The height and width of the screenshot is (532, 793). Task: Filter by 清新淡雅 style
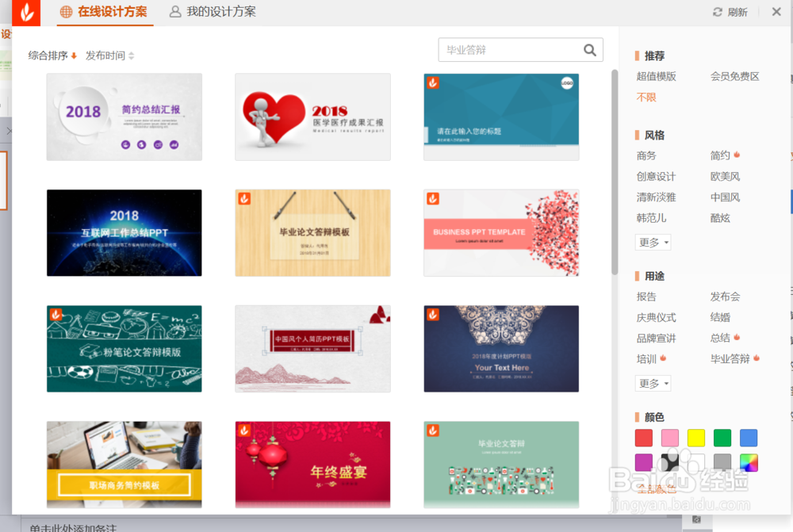point(656,197)
